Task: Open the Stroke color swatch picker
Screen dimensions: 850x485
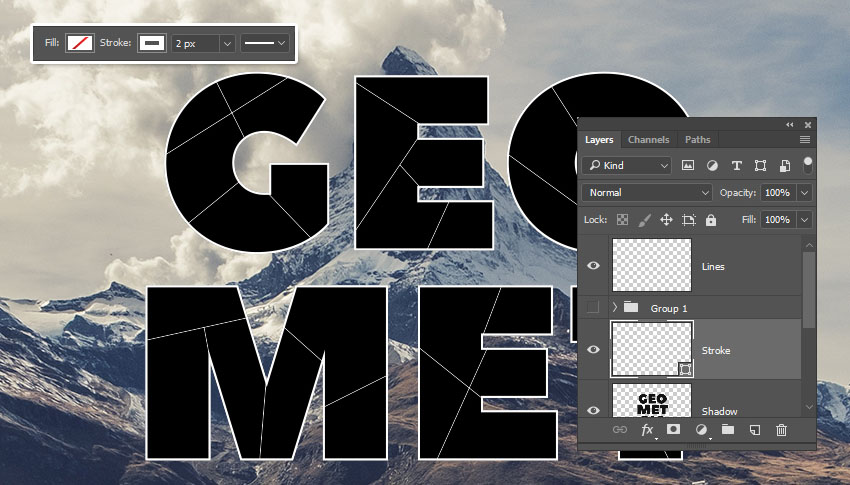Action: tap(151, 43)
